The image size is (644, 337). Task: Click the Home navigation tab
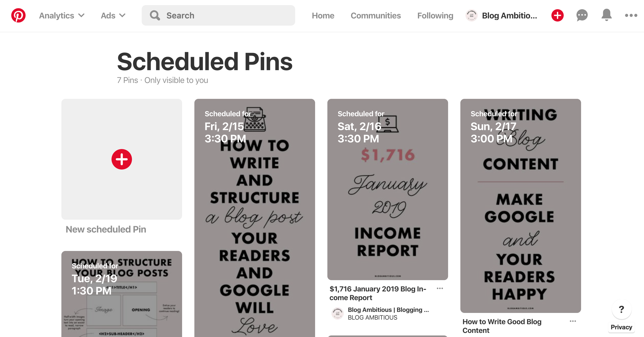(x=323, y=16)
